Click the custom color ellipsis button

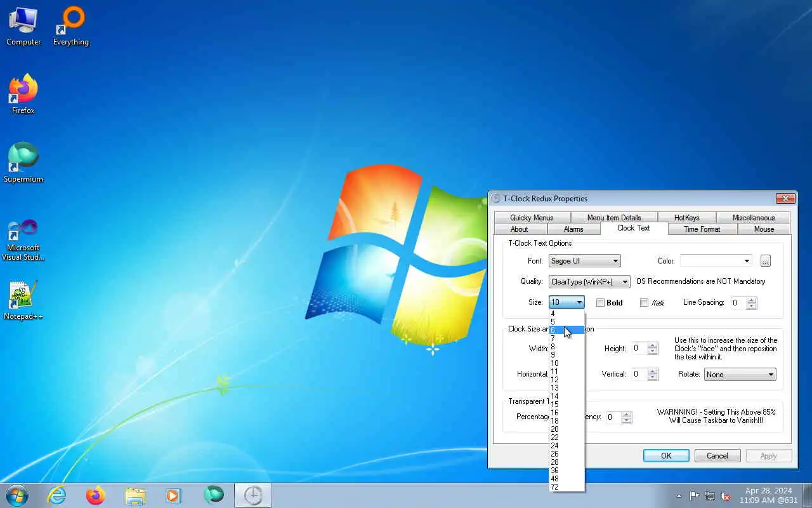[766, 261]
